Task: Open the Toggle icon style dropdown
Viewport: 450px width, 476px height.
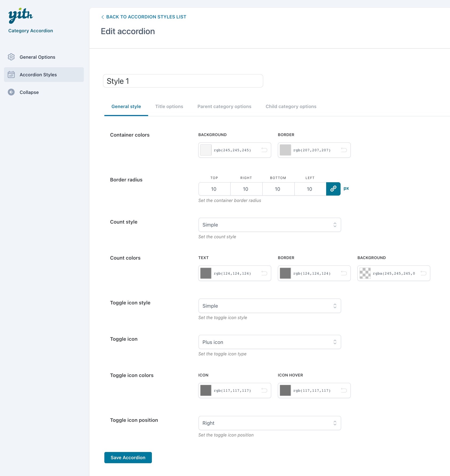Action: pos(270,306)
